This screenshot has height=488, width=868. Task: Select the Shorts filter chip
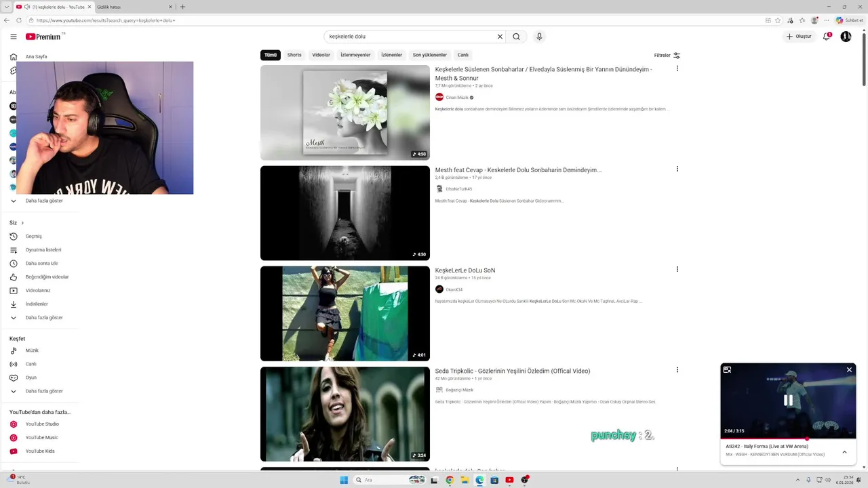(294, 55)
